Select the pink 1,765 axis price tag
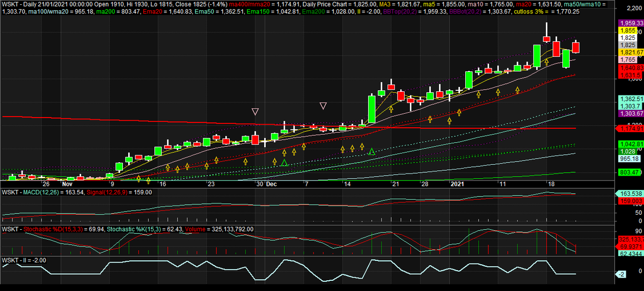Image resolution: width=644 pixels, height=291 pixels. click(x=628, y=60)
